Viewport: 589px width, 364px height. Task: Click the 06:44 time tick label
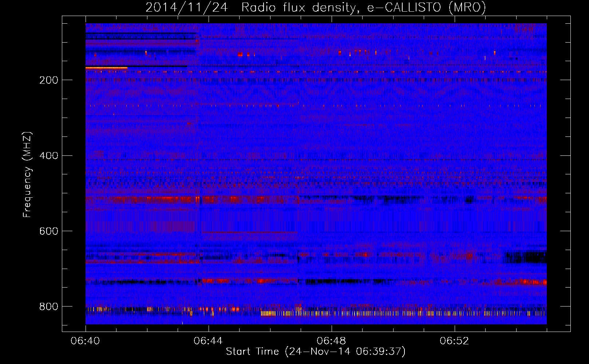[208, 341]
